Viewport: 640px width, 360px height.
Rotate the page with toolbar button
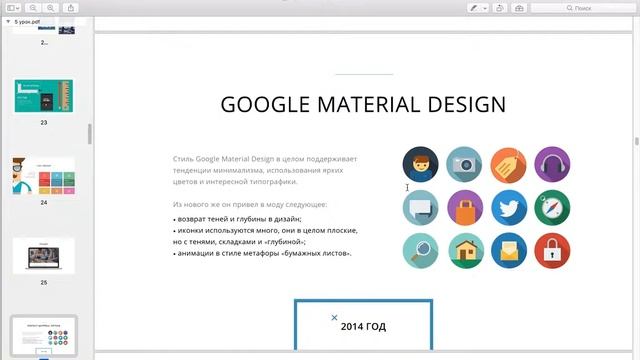pos(500,8)
